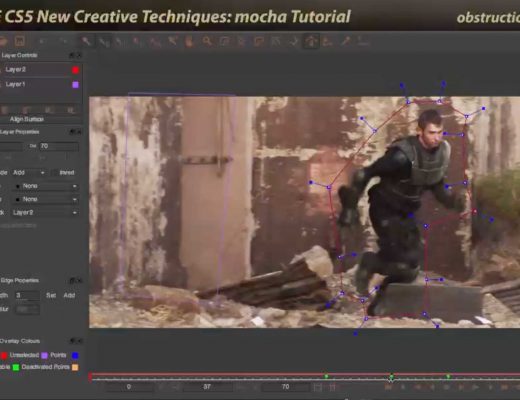Image resolution: width=520 pixels, height=400 pixels.
Task: Click the red spline point right of the soldier
Action: tap(475, 211)
